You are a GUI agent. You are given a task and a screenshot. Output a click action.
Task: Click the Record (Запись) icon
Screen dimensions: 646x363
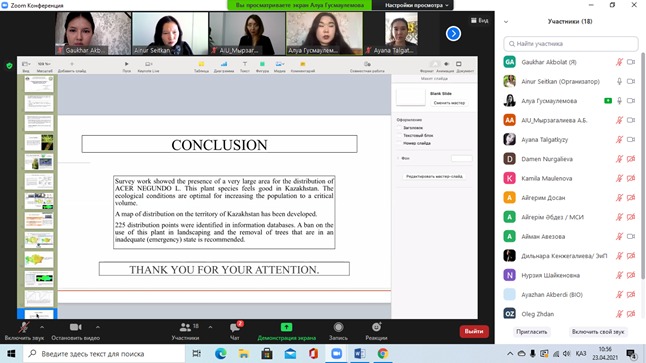pos(338,327)
